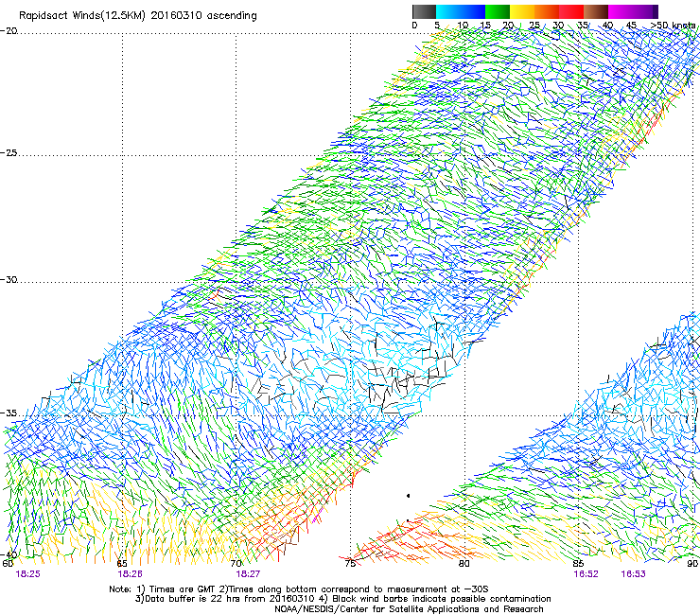Click the red 30-35 knots legend segment
Screen dimensions: 700x615
(571, 11)
